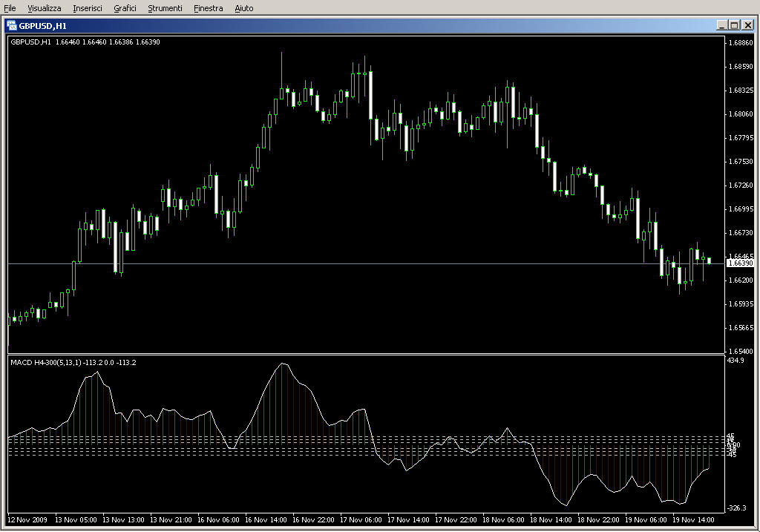Click the time axis label 19 Nov 14:00
This screenshot has width=760, height=532.
click(x=693, y=520)
